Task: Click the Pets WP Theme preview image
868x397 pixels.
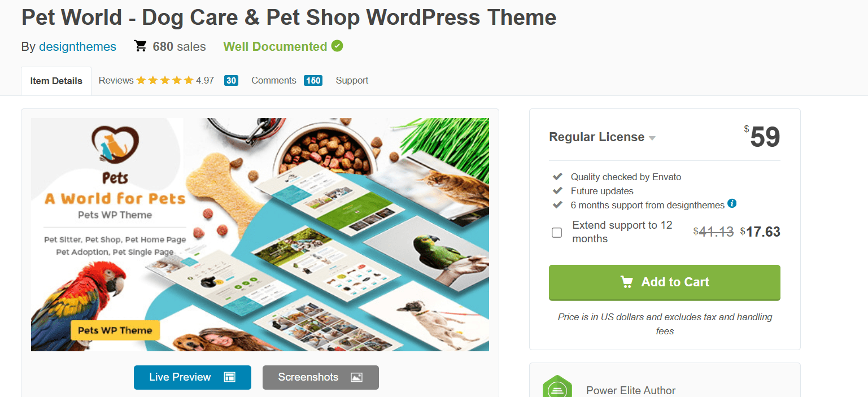Action: coord(260,234)
